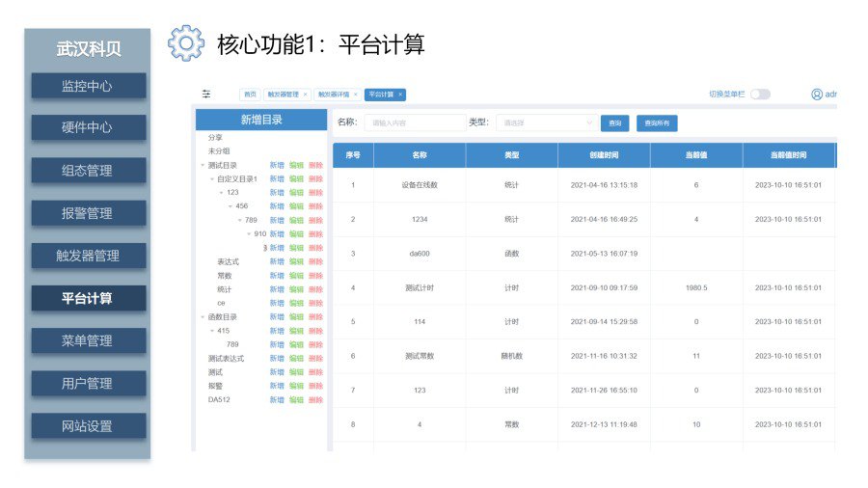
Task: Click 删除 link for the DA512 directory
Action: [x=315, y=399]
